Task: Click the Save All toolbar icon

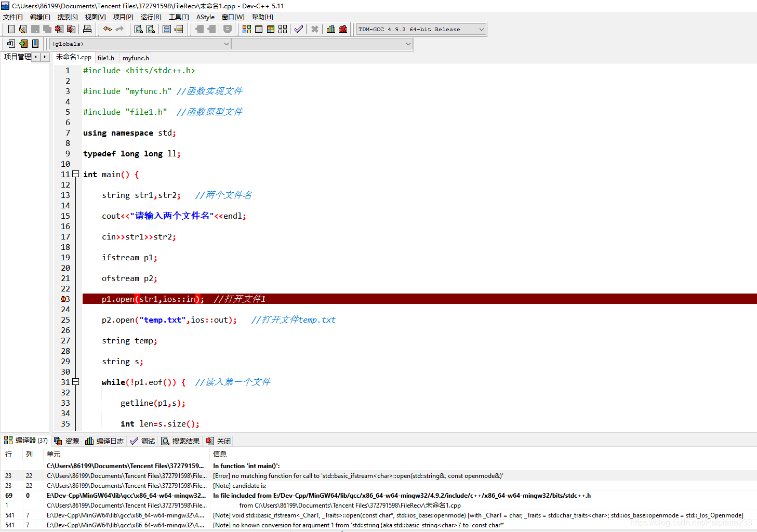Action: (47, 29)
